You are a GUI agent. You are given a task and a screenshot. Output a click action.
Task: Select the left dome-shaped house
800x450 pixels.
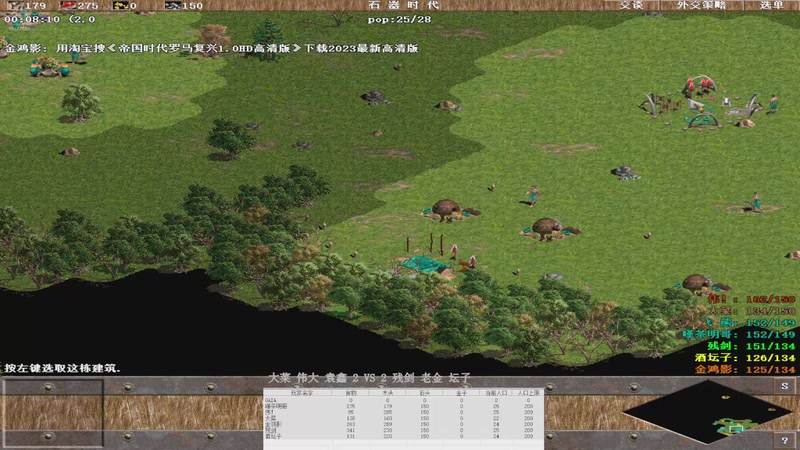(448, 210)
